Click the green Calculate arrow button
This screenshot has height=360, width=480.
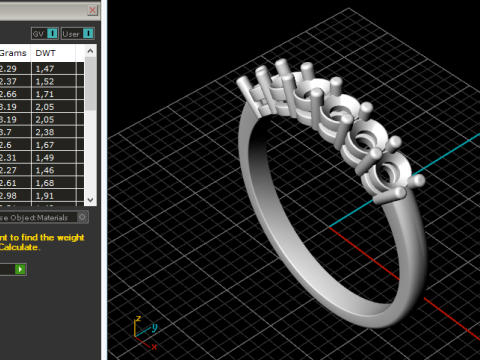(x=20, y=269)
